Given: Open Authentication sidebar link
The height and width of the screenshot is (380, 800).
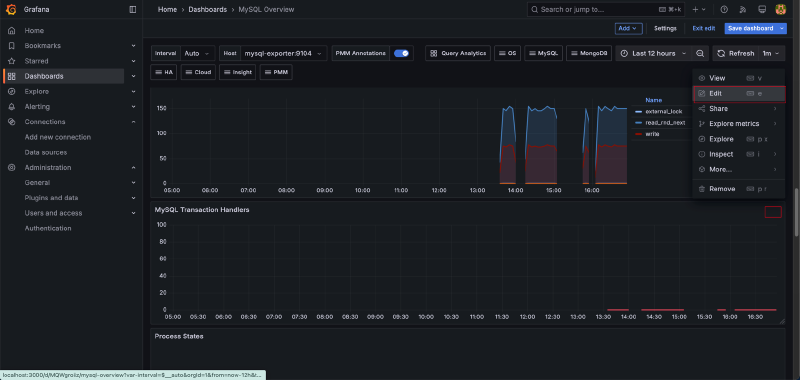Looking at the screenshot, I should tap(48, 229).
